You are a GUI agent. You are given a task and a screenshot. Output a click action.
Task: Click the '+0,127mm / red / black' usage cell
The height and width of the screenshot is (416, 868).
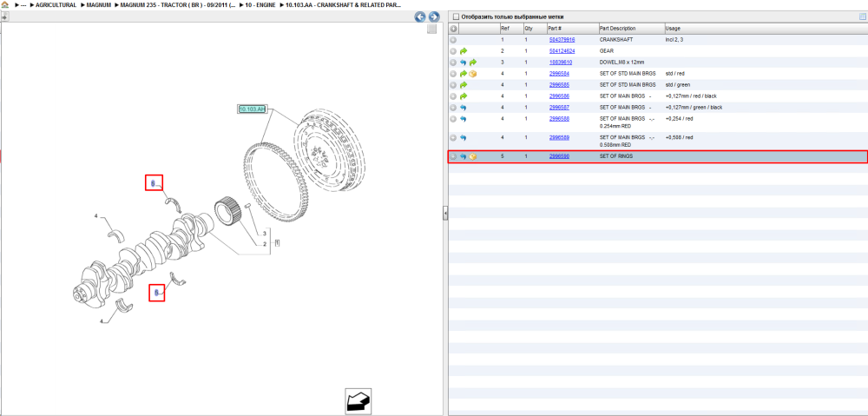691,96
